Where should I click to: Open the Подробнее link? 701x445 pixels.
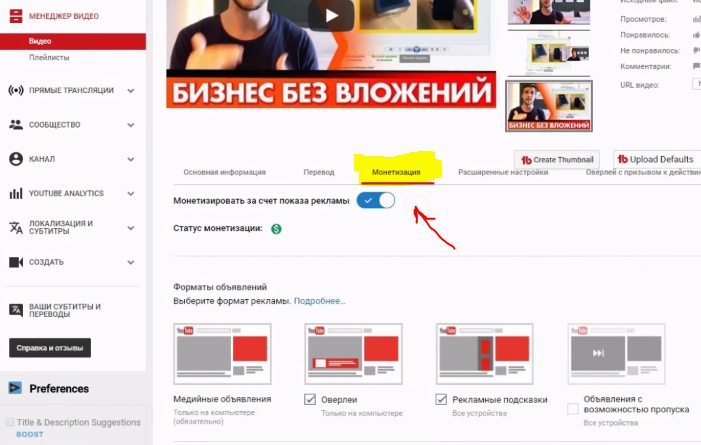319,301
